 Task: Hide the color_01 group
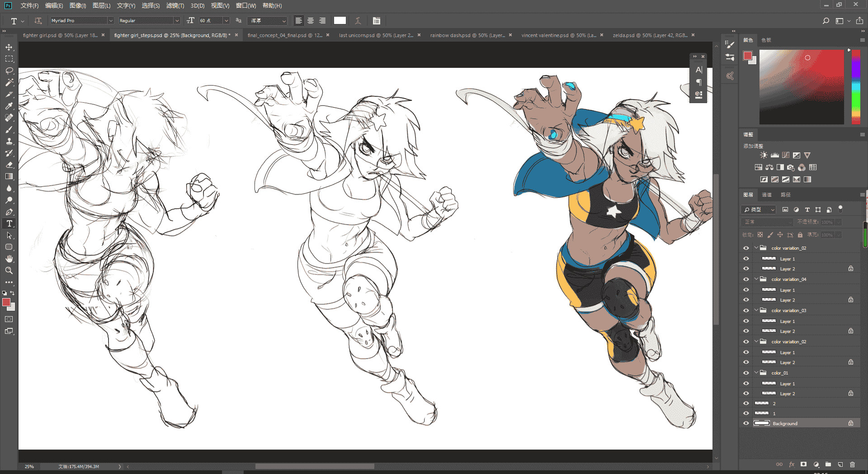point(746,373)
